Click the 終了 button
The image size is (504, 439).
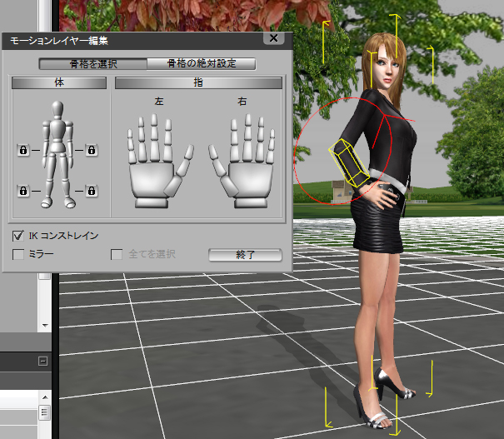245,255
